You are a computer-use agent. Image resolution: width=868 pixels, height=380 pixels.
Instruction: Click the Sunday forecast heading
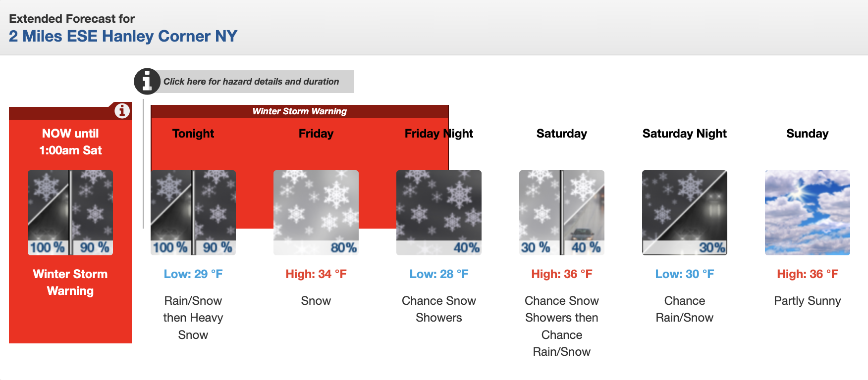coord(808,134)
